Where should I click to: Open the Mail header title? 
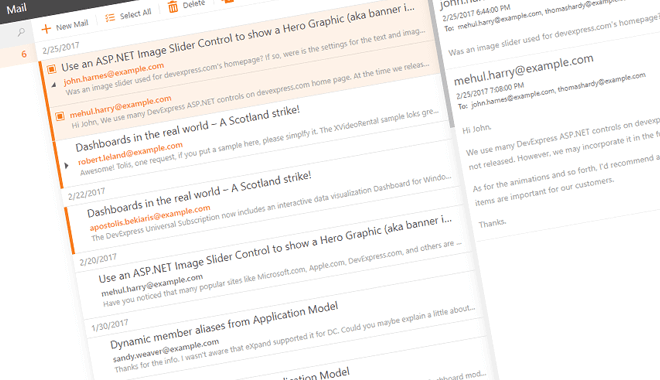pos(16,8)
